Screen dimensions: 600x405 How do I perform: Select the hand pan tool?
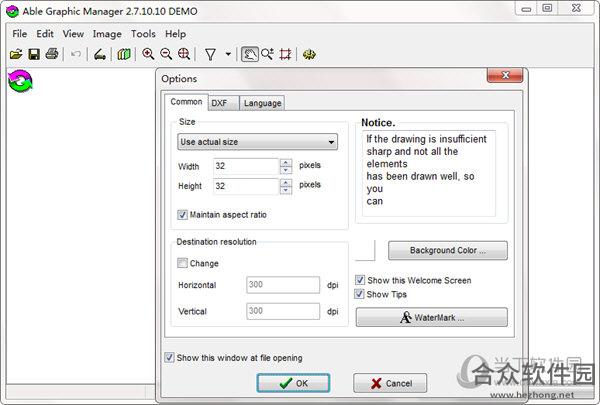[x=249, y=54]
